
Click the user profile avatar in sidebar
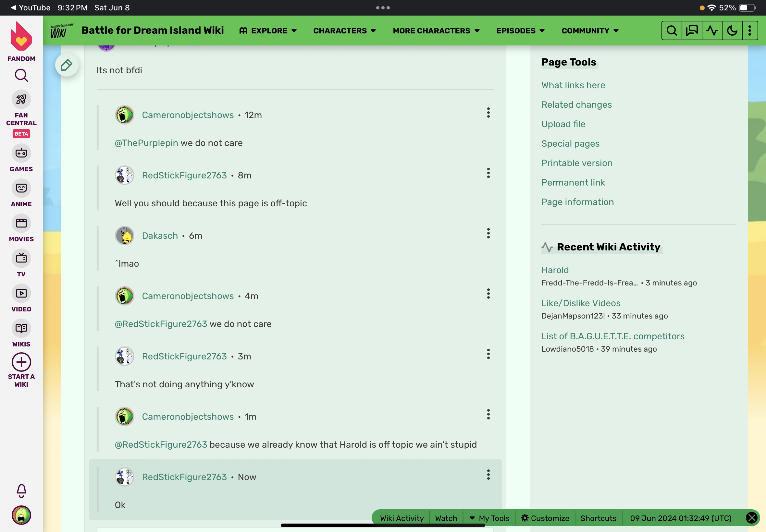pyautogui.click(x=21, y=515)
